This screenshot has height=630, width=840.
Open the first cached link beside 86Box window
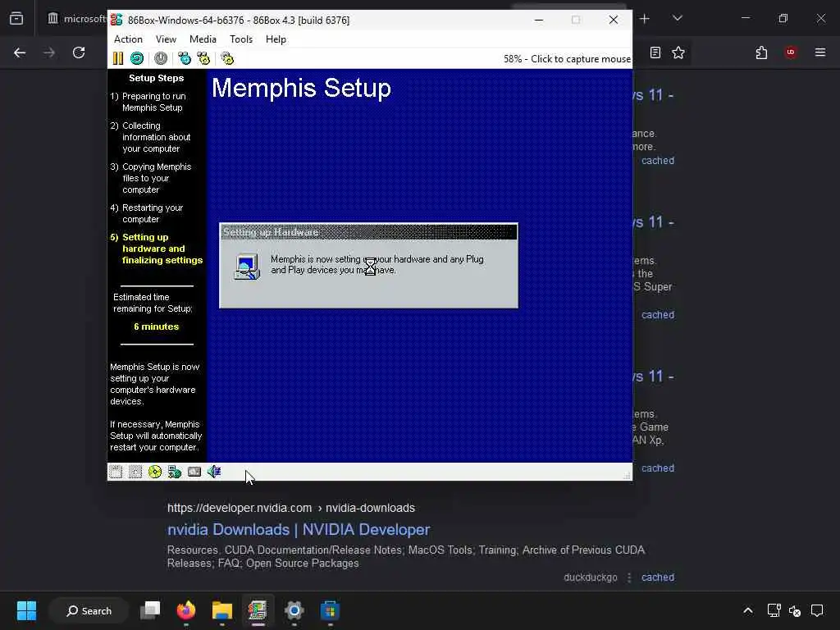[658, 160]
